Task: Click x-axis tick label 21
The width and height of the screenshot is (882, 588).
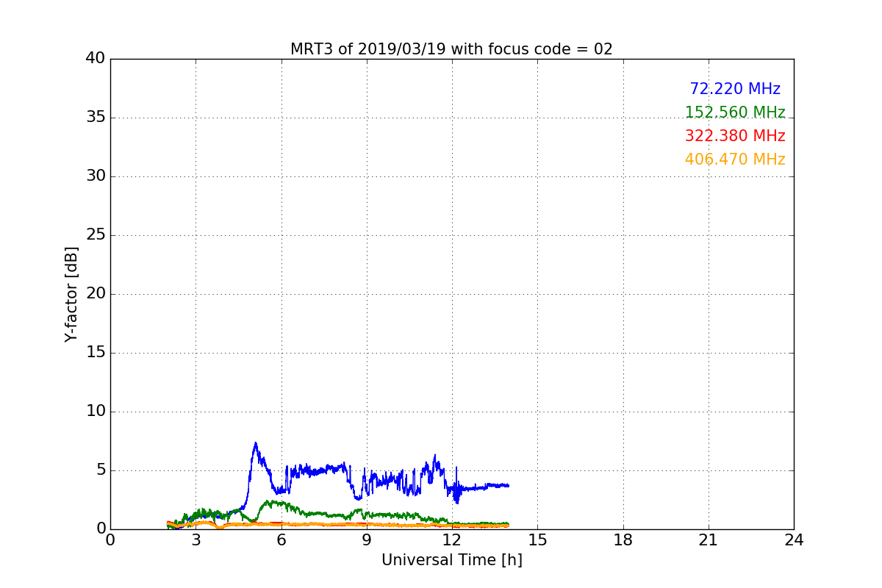Action: tap(709, 540)
